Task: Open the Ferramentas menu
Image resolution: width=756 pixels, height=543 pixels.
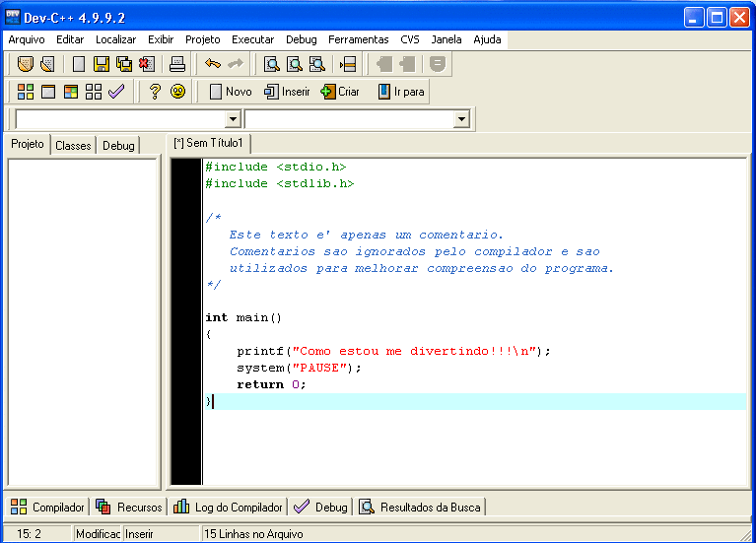Action: (359, 39)
